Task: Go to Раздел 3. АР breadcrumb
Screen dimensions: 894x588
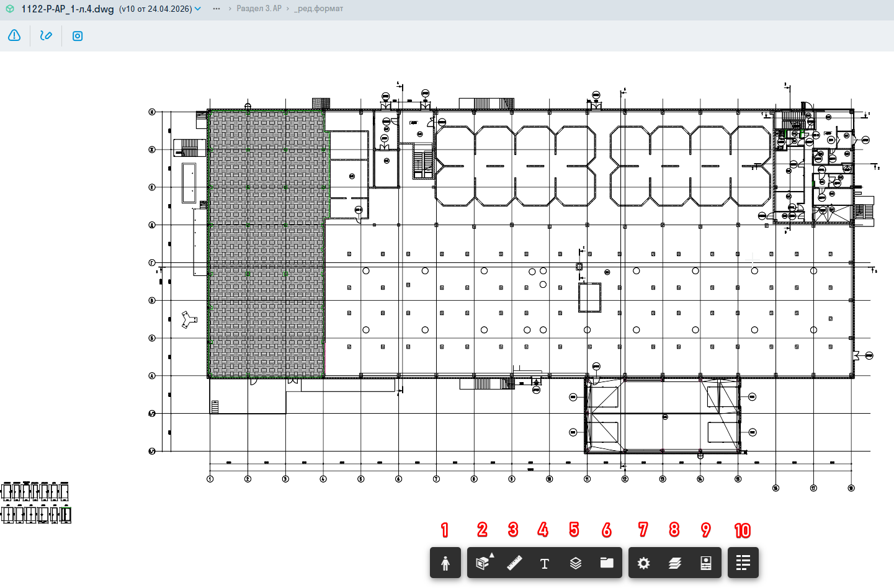Action: 259,9
